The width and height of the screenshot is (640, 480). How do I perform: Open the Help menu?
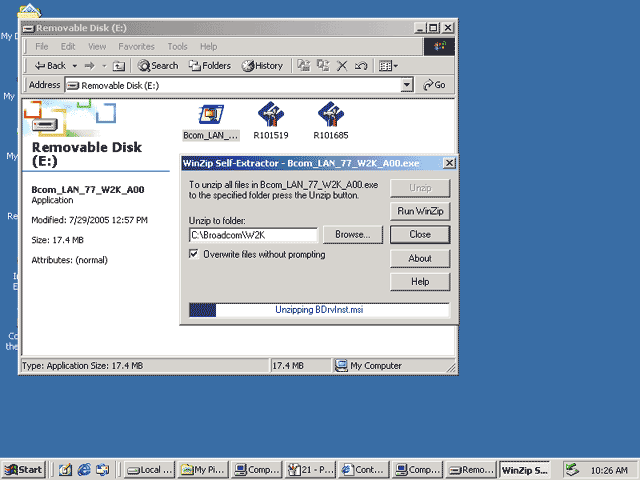209,47
